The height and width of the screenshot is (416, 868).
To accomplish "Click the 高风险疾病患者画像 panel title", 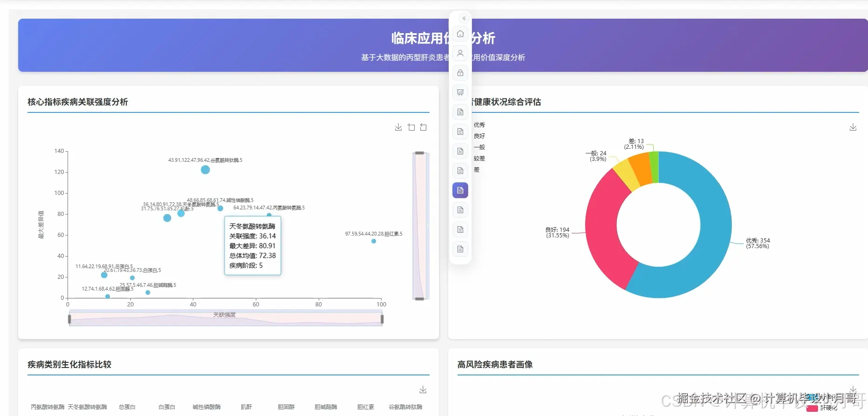I will (495, 364).
